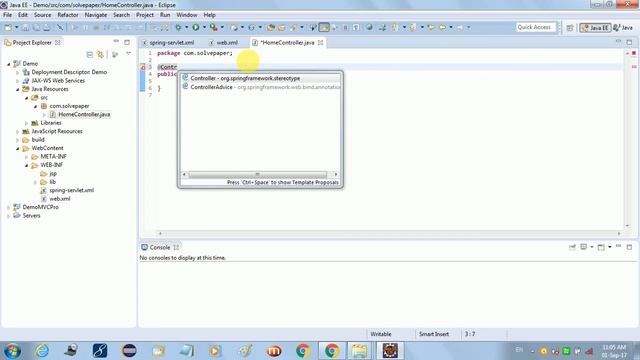Click the Open Perspective icon
This screenshot has height=360, width=640.
(x=570, y=28)
